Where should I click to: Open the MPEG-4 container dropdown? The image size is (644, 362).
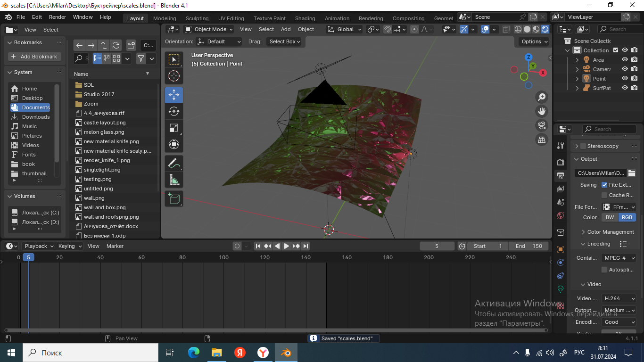click(x=619, y=258)
